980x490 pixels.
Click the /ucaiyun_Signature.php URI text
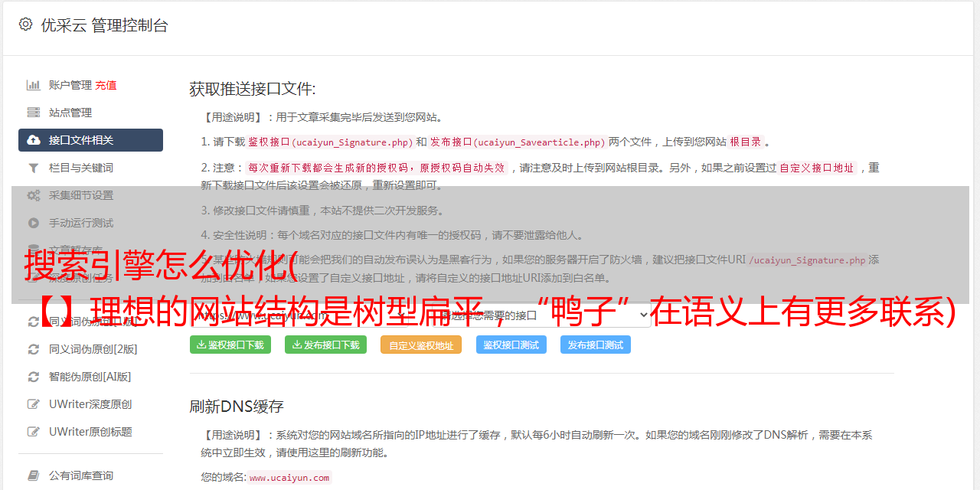pos(808,260)
